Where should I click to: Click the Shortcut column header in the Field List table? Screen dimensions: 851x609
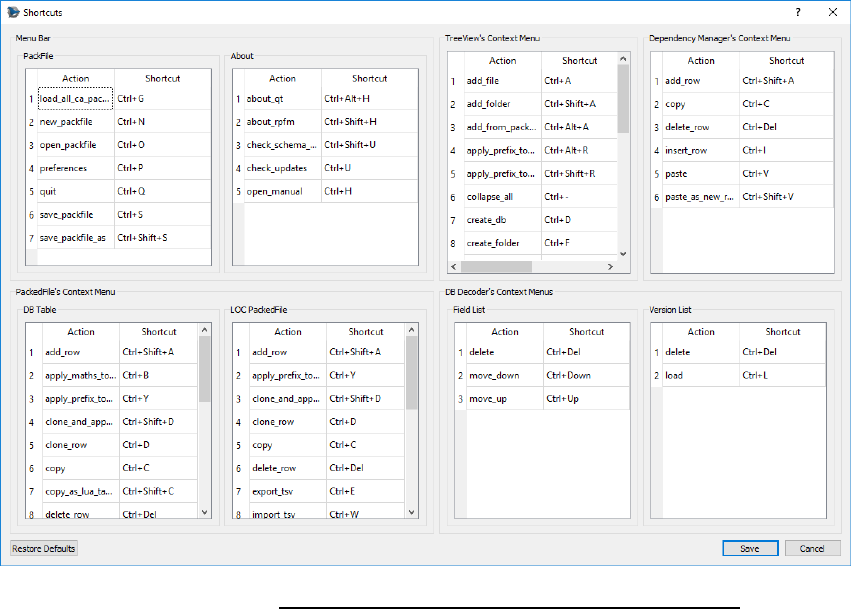pos(586,332)
